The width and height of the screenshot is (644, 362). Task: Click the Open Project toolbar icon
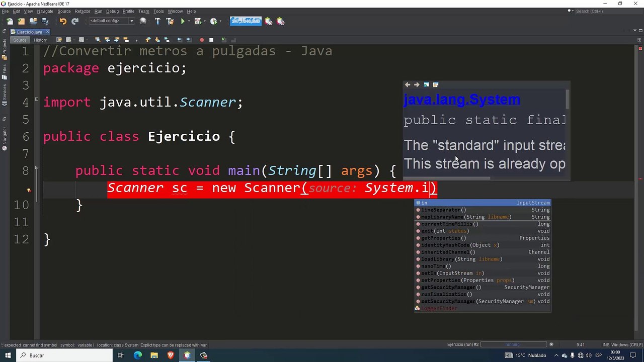point(33,21)
